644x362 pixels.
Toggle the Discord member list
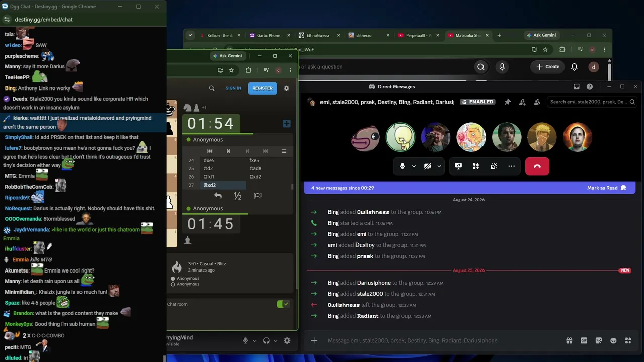[537, 102]
